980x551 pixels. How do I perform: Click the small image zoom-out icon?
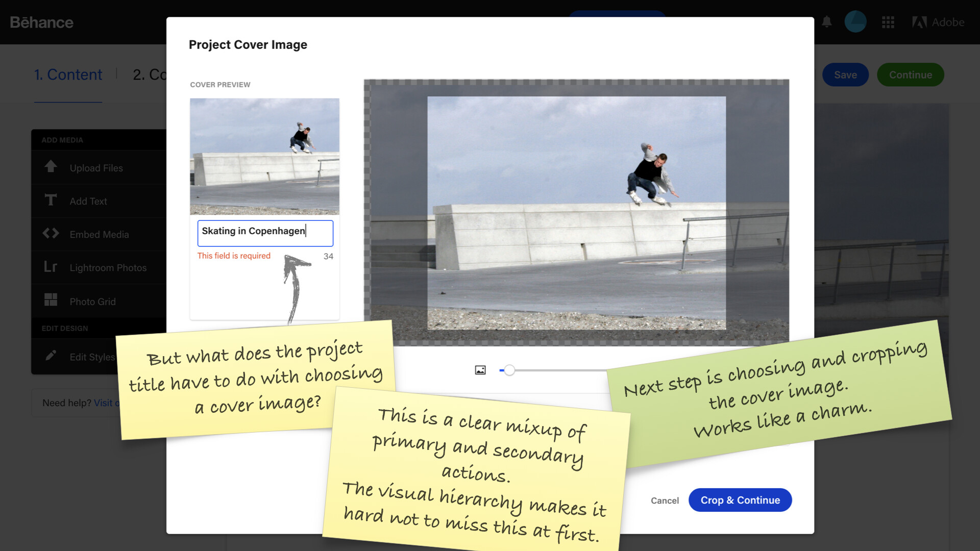pyautogui.click(x=480, y=370)
